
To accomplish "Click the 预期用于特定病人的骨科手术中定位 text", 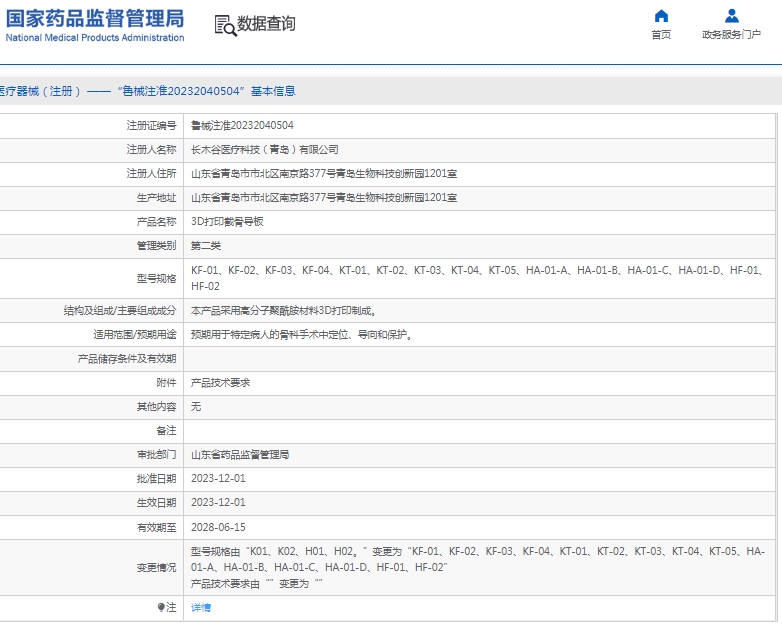I will pyautogui.click(x=301, y=335).
